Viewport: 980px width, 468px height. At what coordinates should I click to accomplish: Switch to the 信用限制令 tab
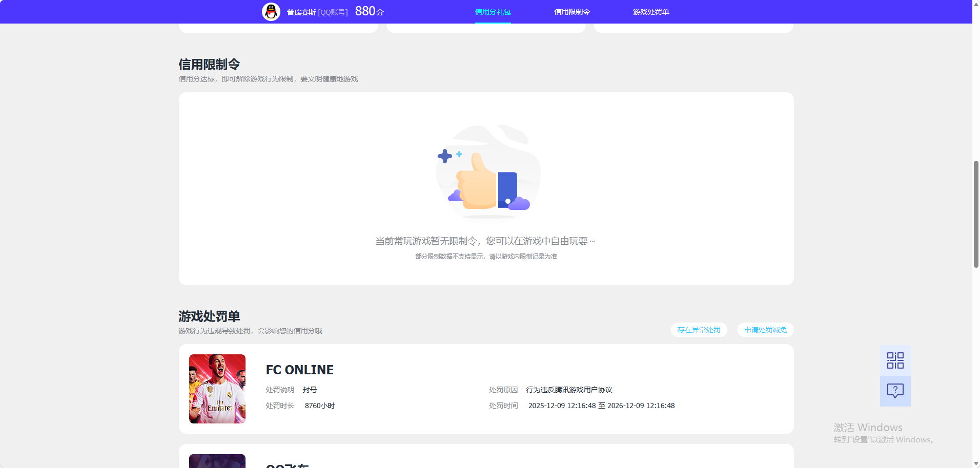pos(572,12)
